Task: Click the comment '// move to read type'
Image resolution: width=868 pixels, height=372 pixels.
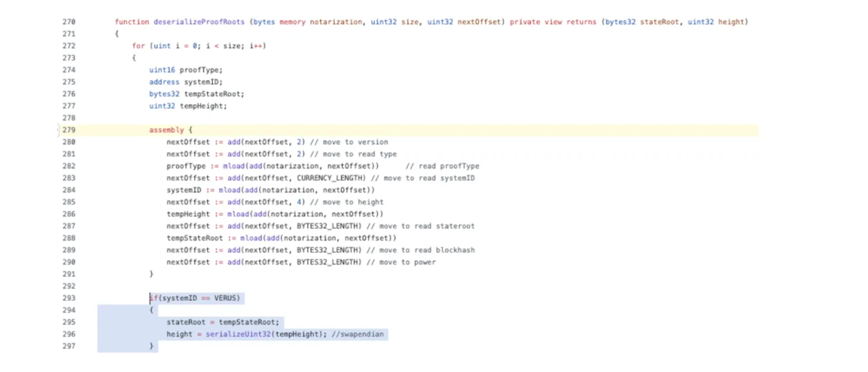Action: click(353, 154)
